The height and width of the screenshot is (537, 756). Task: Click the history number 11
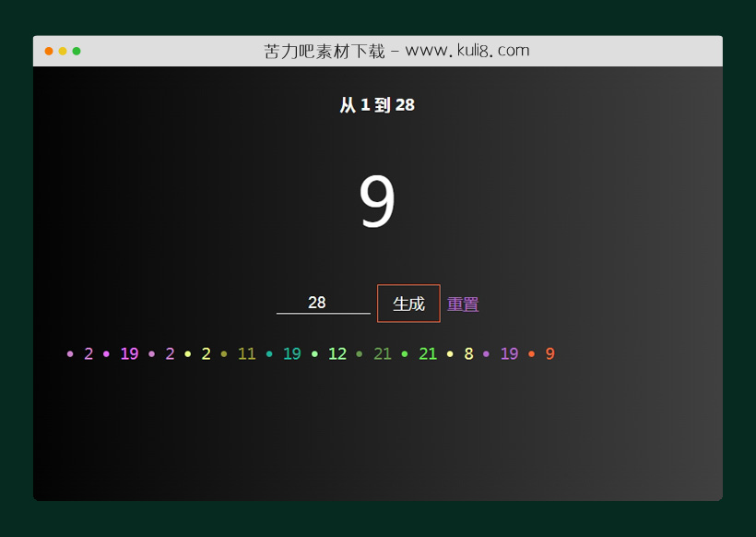245,353
